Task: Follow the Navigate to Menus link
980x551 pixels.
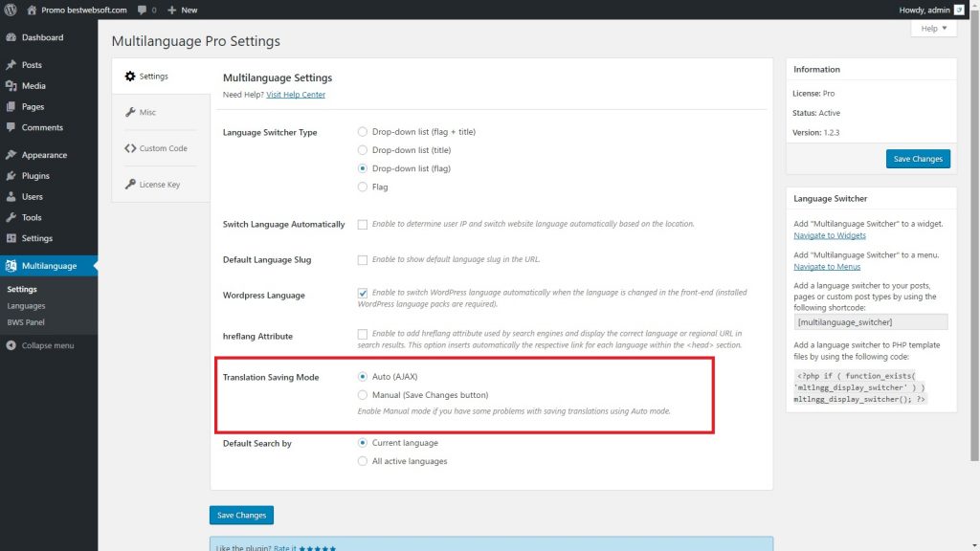Action: coord(827,267)
